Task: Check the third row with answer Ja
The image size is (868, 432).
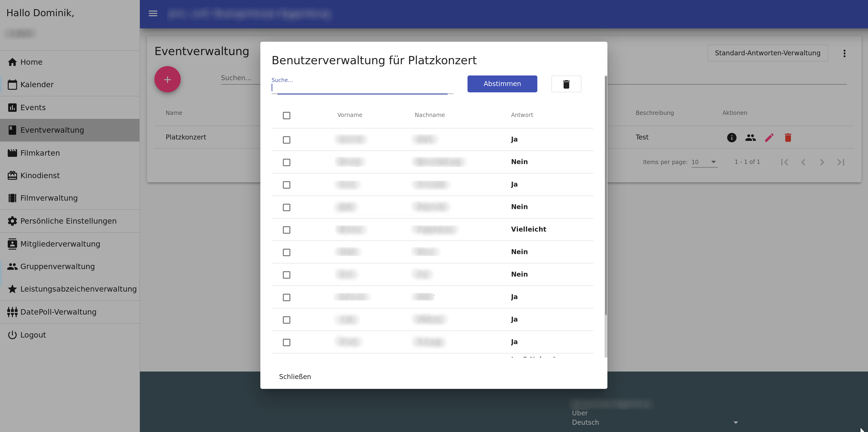Action: tap(286, 185)
